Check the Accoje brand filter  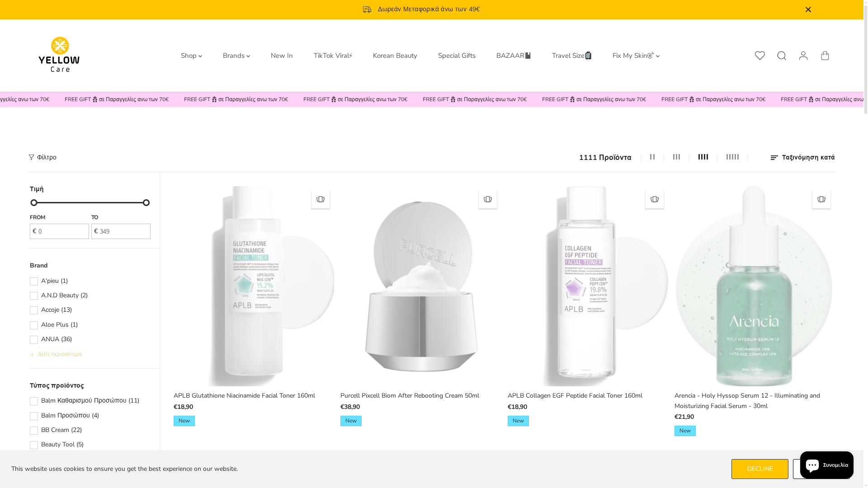[x=34, y=310]
